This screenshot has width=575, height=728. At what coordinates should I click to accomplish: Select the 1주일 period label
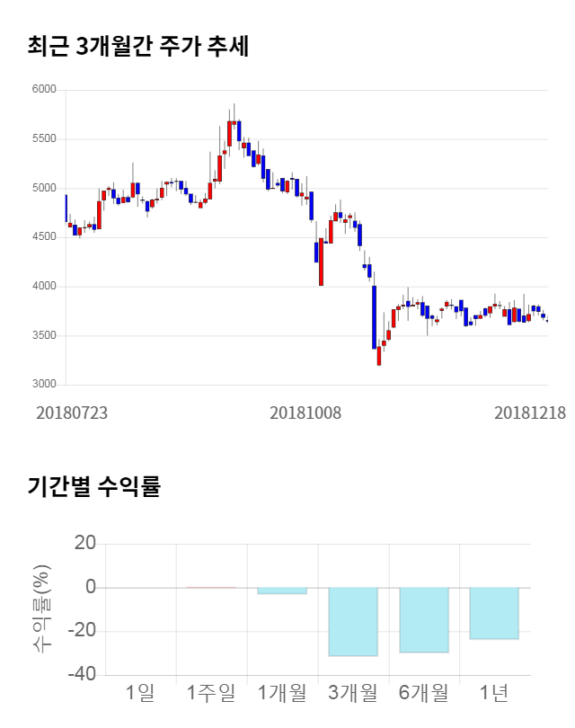(211, 693)
